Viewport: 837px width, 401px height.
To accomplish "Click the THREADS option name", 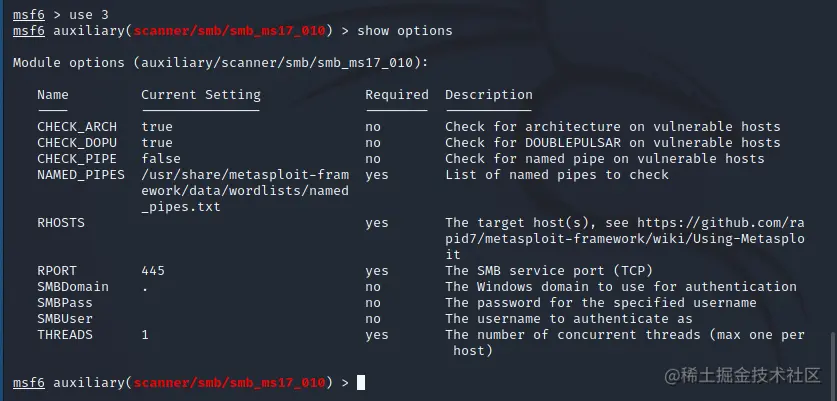I will click(65, 335).
